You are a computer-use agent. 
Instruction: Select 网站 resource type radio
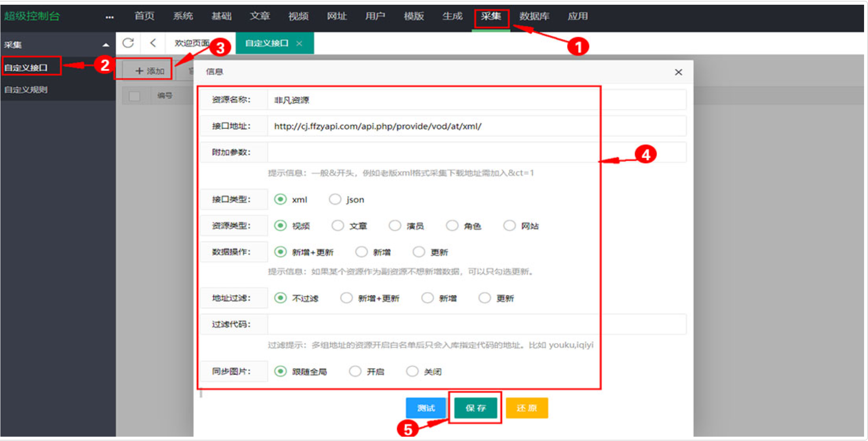pos(509,226)
